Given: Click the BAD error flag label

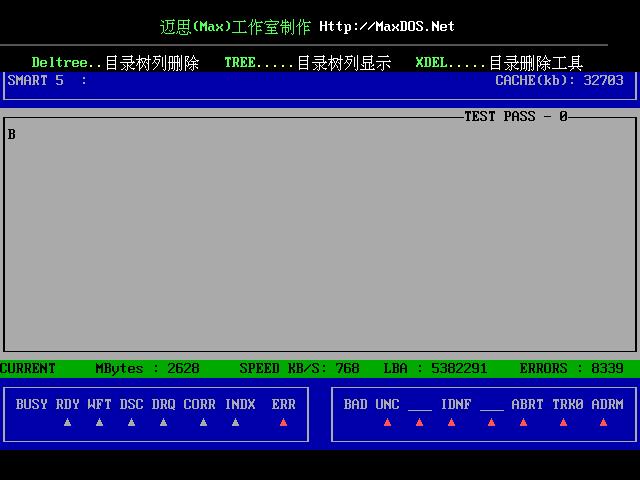Looking at the screenshot, I should [356, 404].
